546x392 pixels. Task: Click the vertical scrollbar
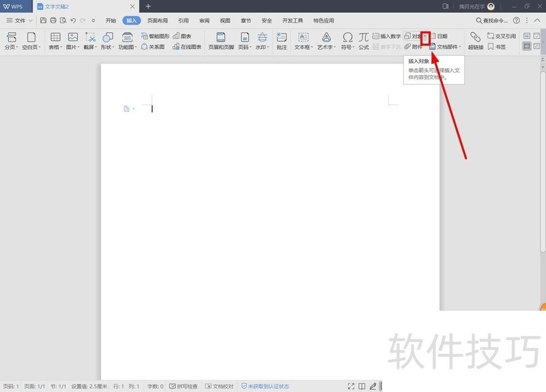click(x=543, y=162)
